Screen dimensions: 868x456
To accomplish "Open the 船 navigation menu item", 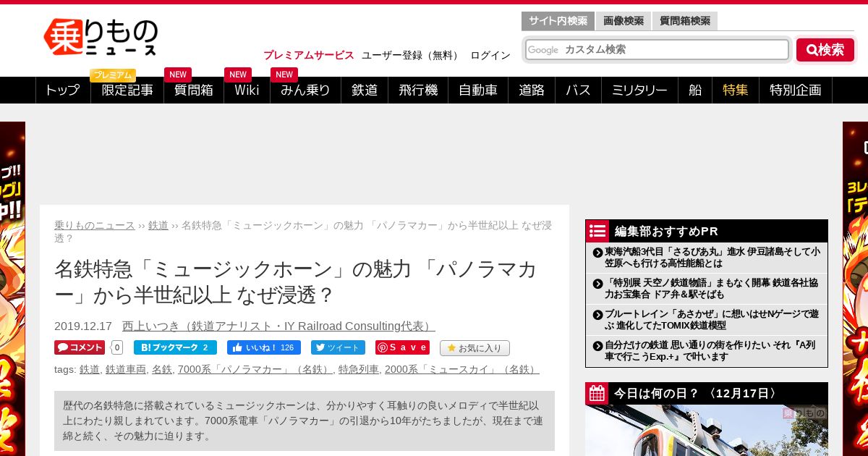I will [695, 90].
